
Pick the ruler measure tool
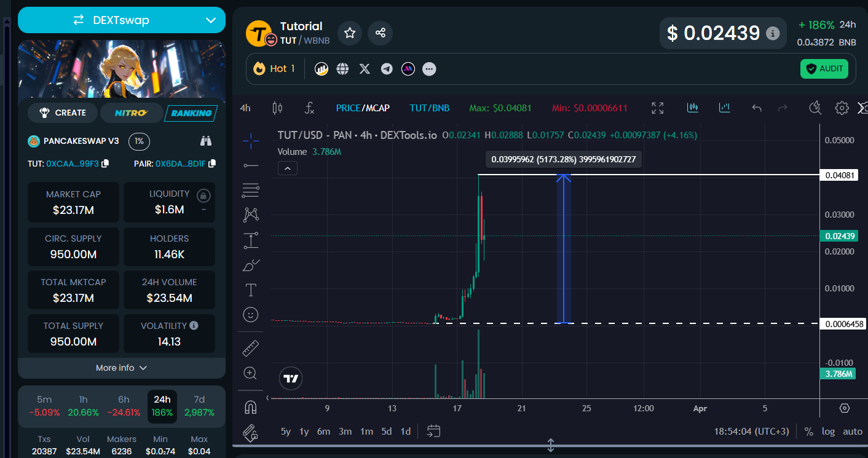pyautogui.click(x=250, y=348)
